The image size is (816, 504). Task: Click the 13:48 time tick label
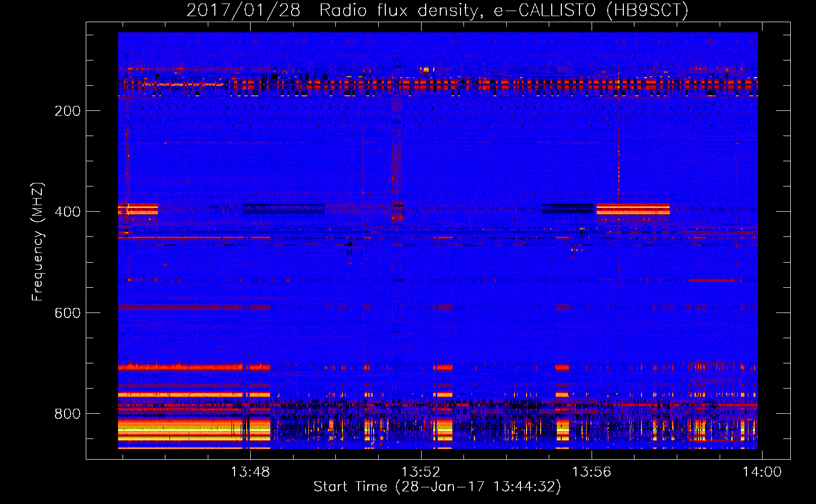pyautogui.click(x=251, y=472)
